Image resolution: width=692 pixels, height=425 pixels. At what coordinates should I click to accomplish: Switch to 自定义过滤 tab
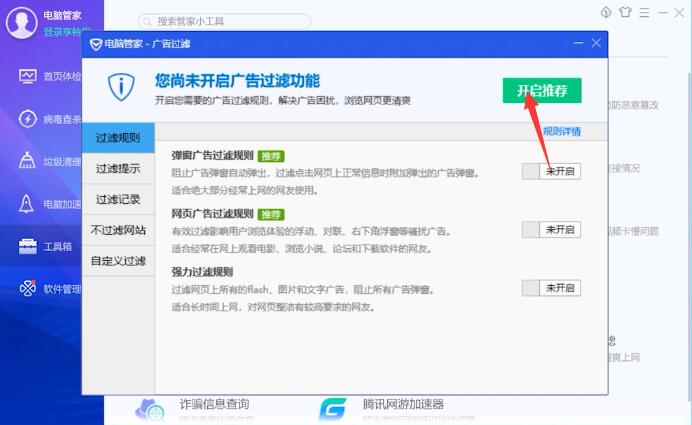[118, 261]
